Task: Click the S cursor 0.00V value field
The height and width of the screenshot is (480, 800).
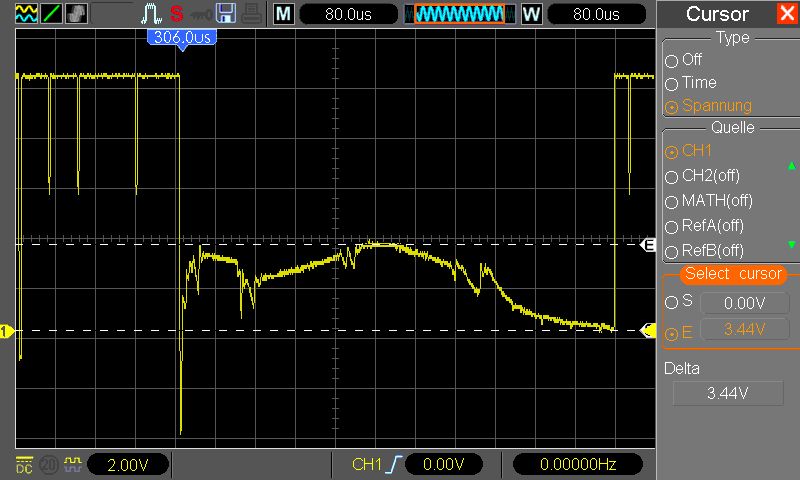Action: tap(745, 303)
